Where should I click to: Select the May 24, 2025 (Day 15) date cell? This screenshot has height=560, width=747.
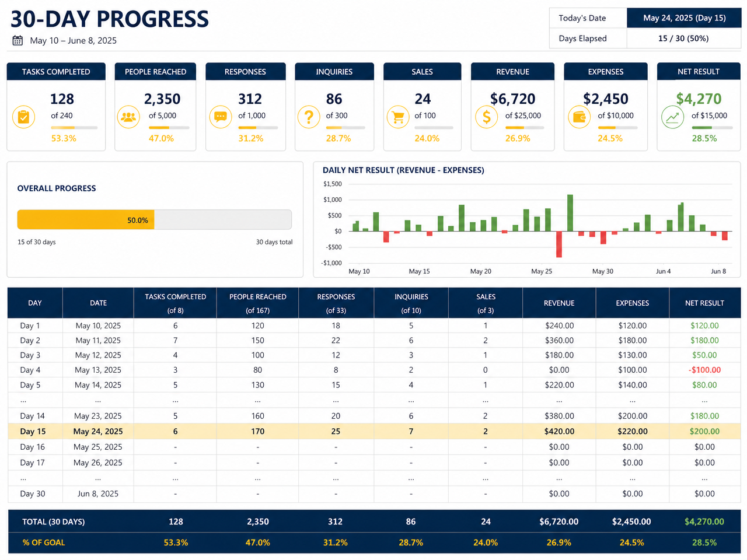tap(684, 17)
